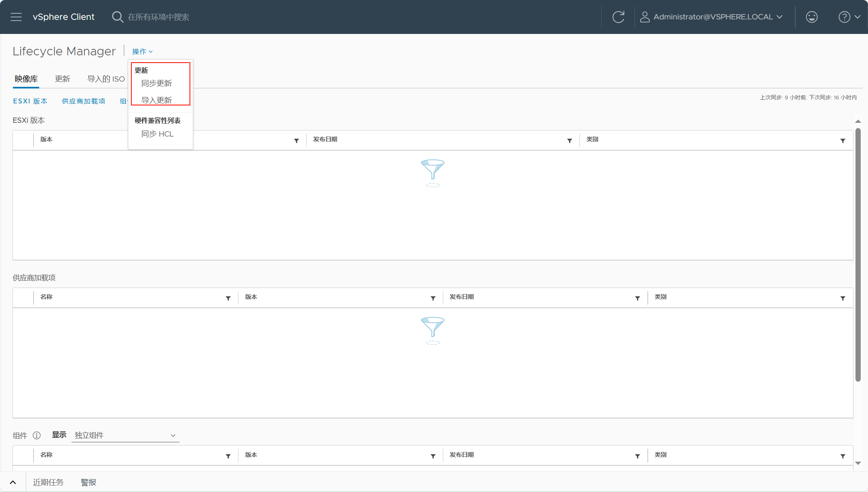Screen dimensions: 868x492
Task: Sort ESXi table by 类别 header
Action: click(x=592, y=139)
